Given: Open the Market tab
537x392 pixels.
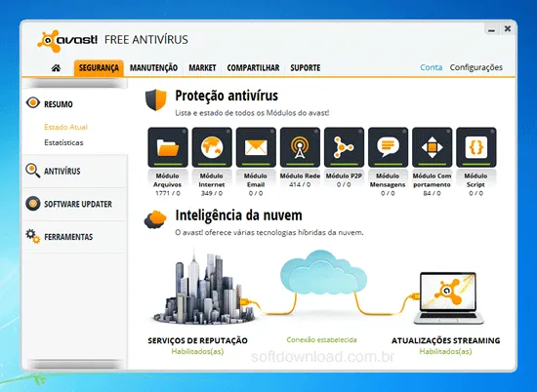Looking at the screenshot, I should click(202, 67).
